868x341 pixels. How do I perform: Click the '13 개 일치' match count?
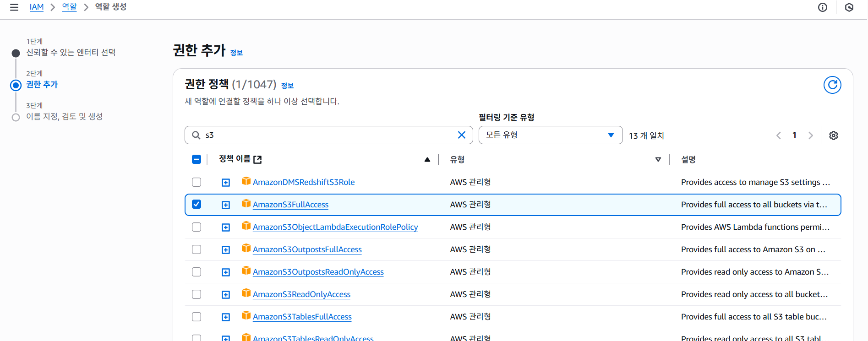pyautogui.click(x=646, y=135)
